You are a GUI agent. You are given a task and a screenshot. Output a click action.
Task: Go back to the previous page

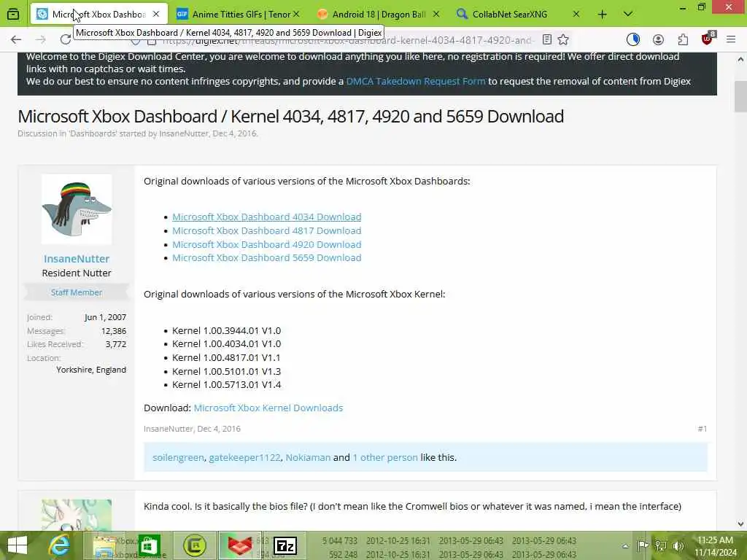coord(16,39)
